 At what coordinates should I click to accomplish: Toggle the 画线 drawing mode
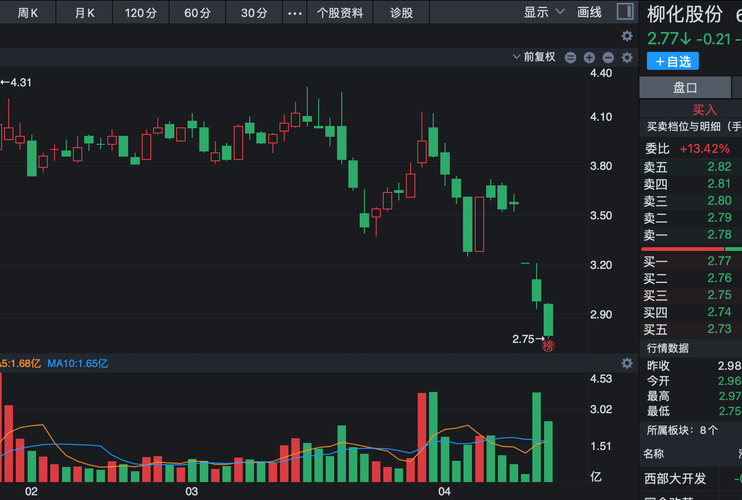tap(590, 13)
